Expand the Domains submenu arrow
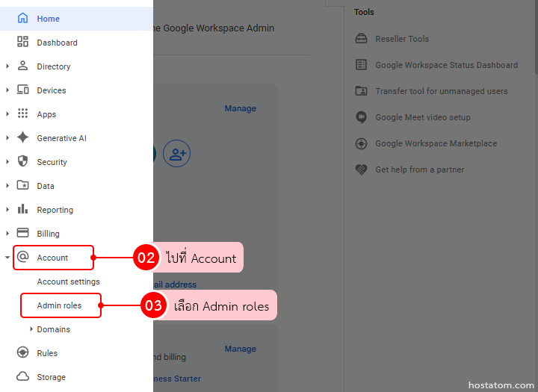Image resolution: width=538 pixels, height=392 pixels. click(31, 329)
